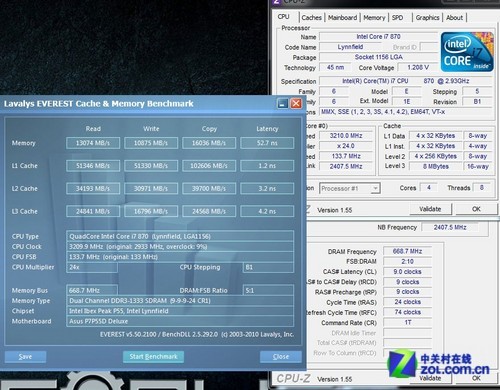Switch to the Caches tab in CPU-Z
Viewport: 500px width, 390px height.
coord(311,18)
